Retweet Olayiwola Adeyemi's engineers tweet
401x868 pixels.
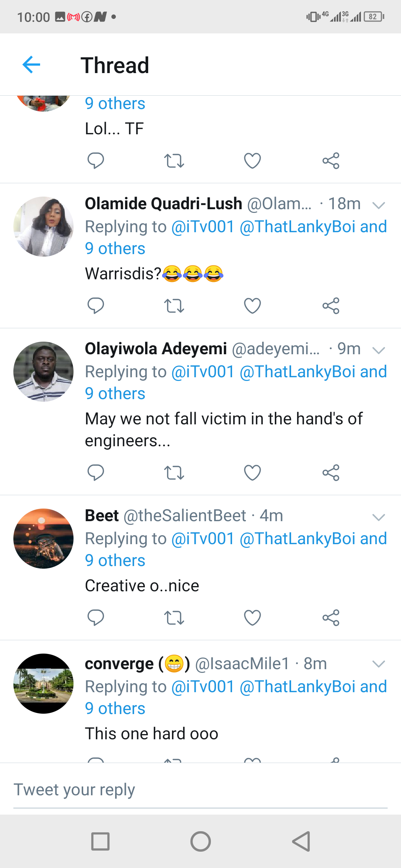click(174, 473)
